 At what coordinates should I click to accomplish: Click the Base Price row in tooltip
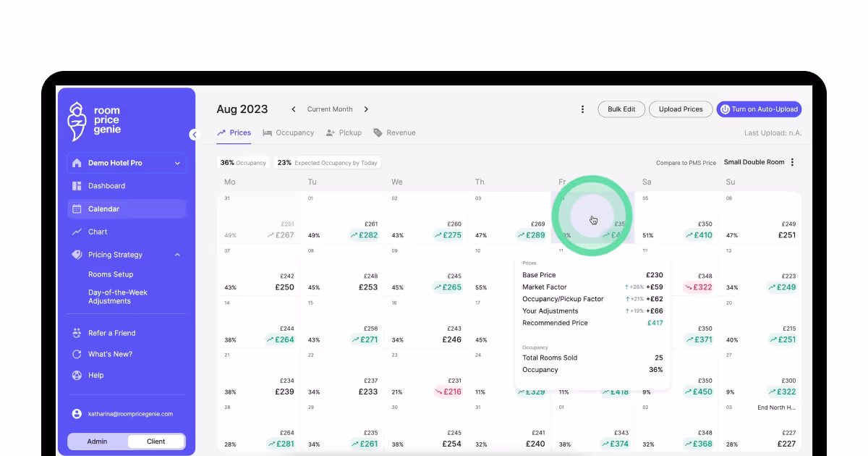(592, 275)
